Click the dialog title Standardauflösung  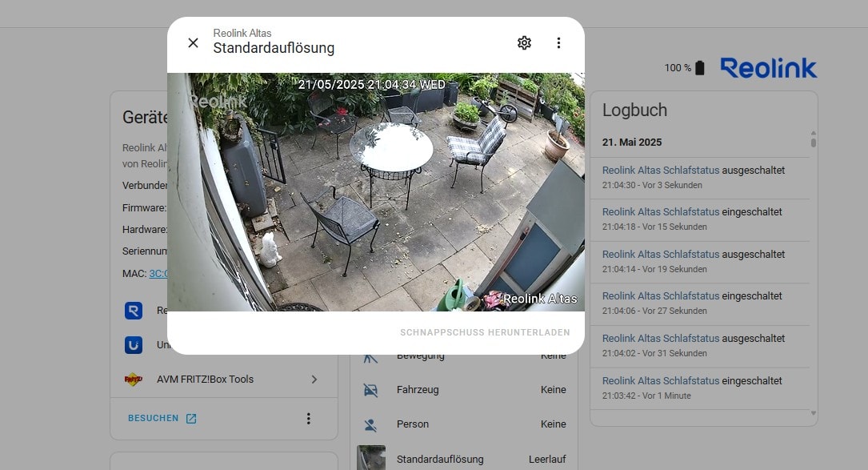274,48
